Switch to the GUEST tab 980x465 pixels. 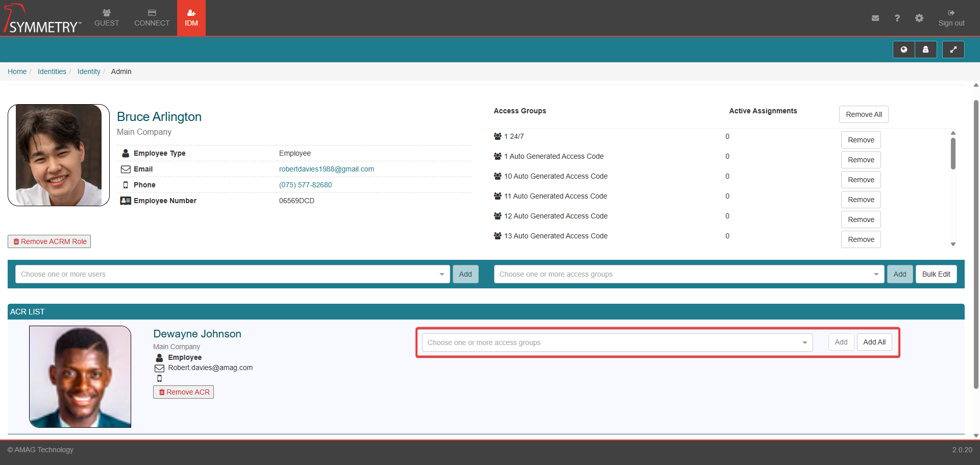pyautogui.click(x=107, y=18)
